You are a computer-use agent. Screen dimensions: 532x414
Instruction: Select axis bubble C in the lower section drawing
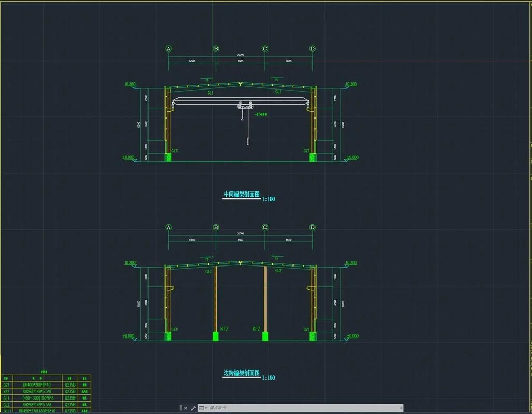(265, 227)
